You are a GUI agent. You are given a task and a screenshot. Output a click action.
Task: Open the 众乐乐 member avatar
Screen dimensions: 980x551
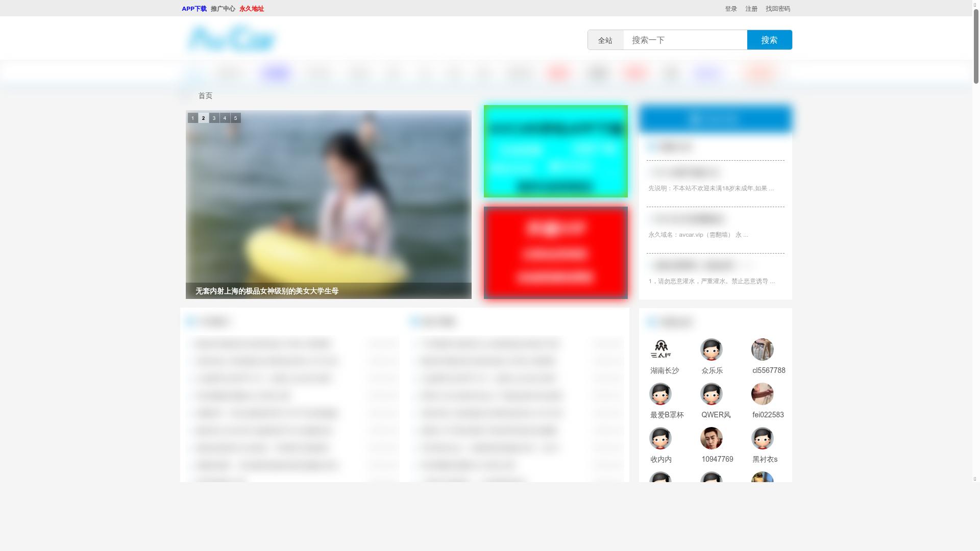tap(712, 349)
